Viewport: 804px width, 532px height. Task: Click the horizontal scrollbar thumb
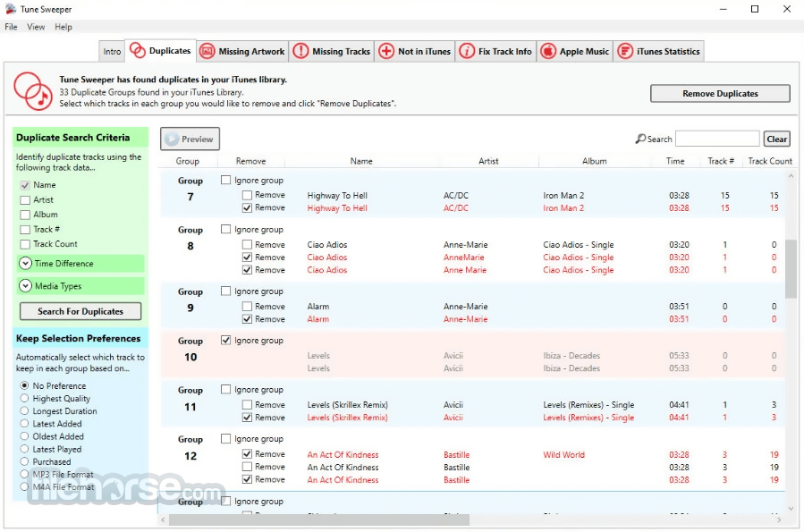point(319,519)
